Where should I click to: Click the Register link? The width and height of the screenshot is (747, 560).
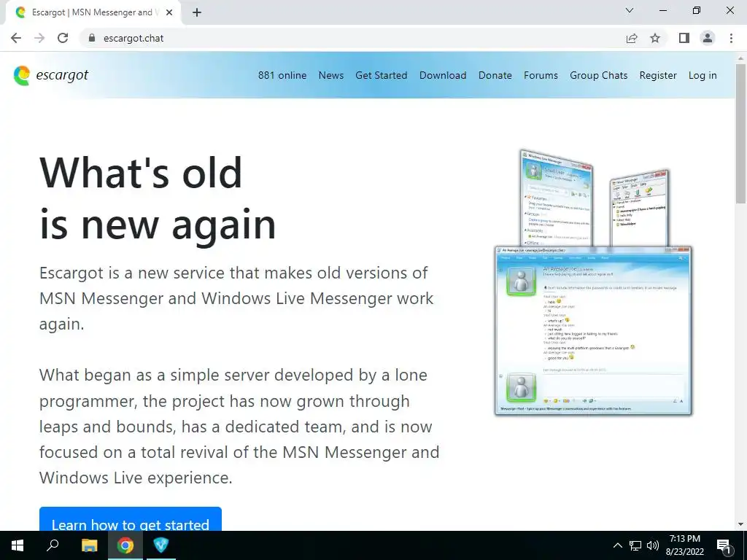tap(658, 75)
